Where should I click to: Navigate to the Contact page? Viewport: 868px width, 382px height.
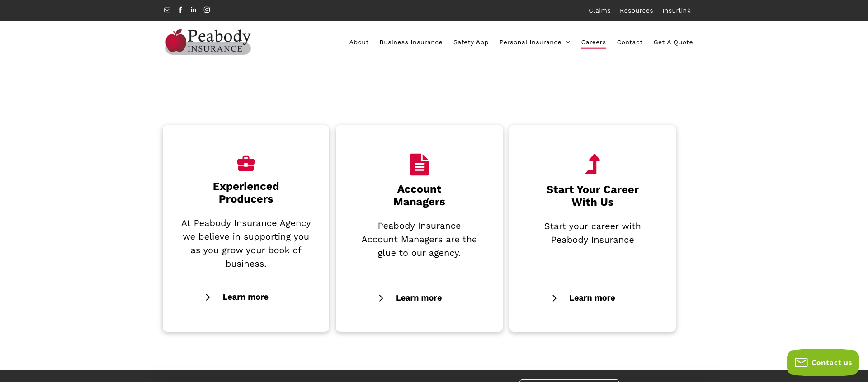[x=630, y=42]
